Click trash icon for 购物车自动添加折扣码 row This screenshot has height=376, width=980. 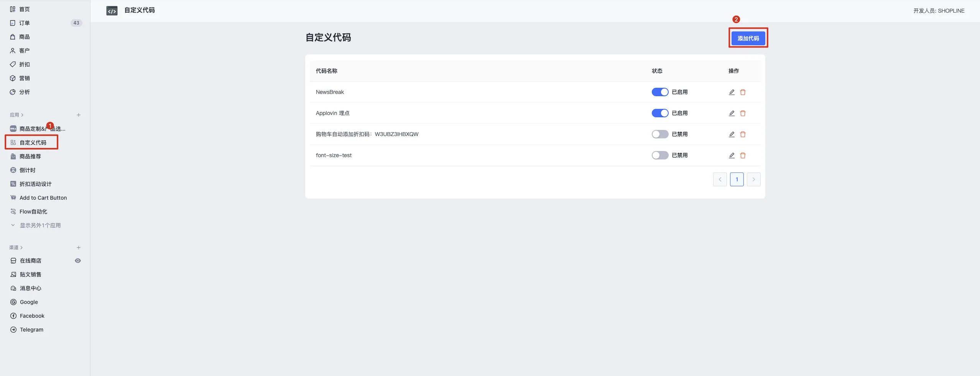pyautogui.click(x=743, y=134)
